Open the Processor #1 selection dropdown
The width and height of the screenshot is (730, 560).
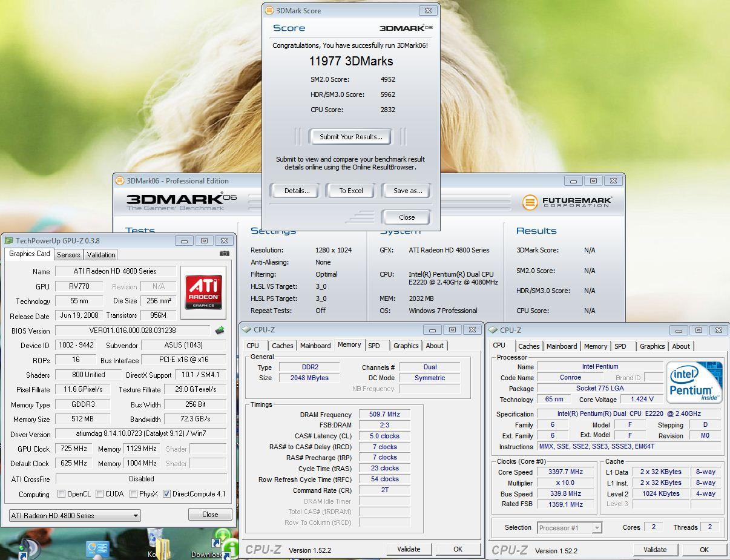(570, 528)
